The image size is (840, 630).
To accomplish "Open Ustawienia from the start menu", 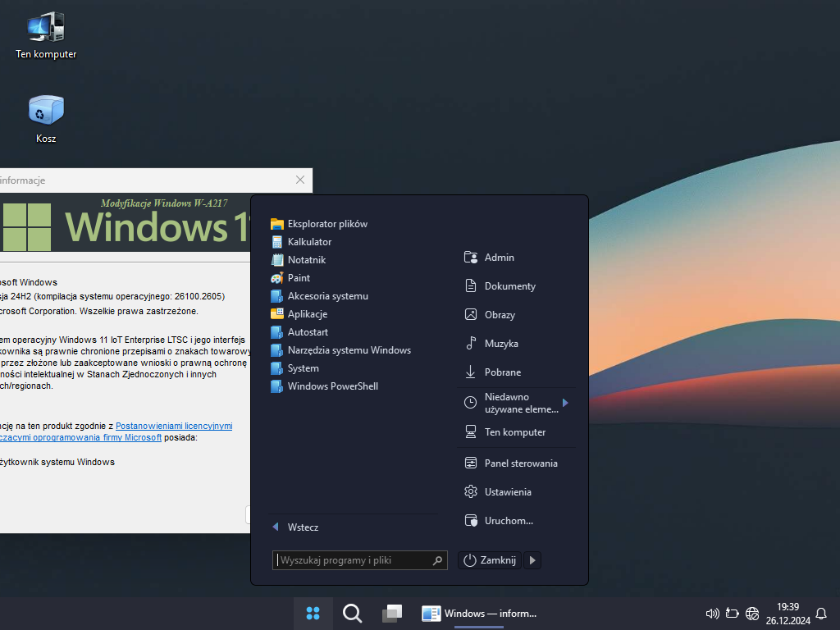I will point(507,492).
